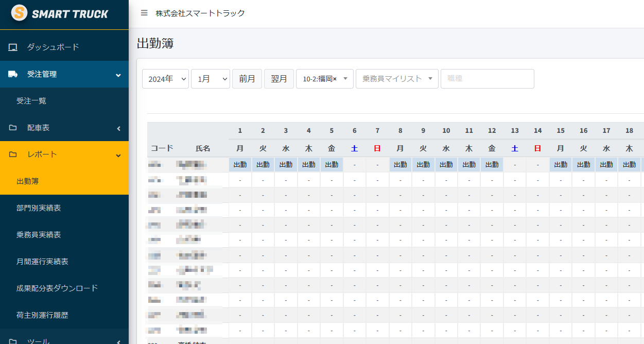The height and width of the screenshot is (344, 644).
Task: Open the 乗務員マイリスト dropdown
Action: tap(396, 79)
